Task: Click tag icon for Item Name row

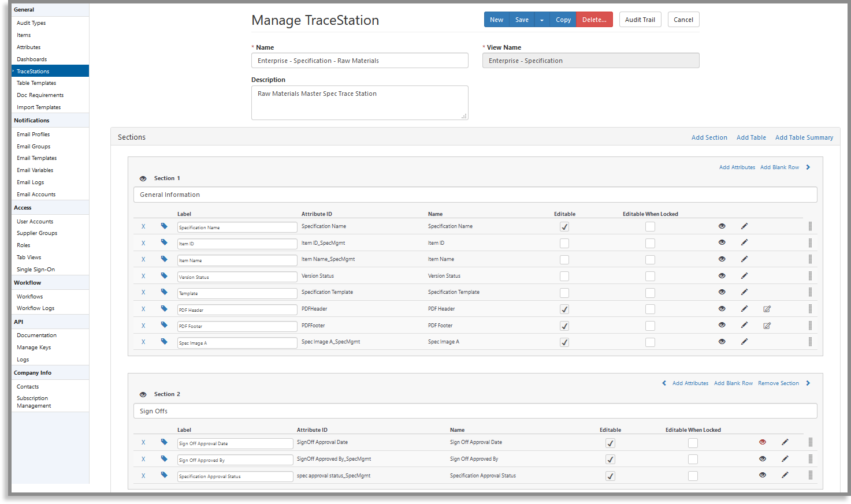Action: (x=164, y=259)
